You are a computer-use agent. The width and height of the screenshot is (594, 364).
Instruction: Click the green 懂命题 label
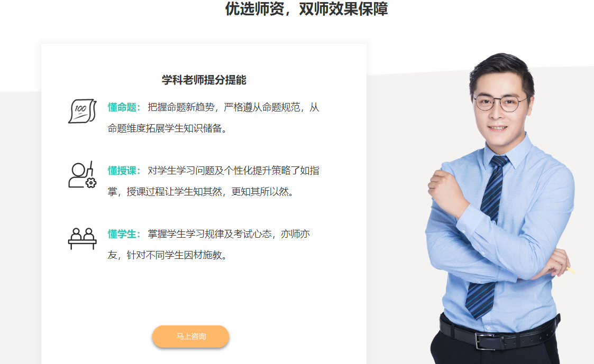click(x=122, y=107)
